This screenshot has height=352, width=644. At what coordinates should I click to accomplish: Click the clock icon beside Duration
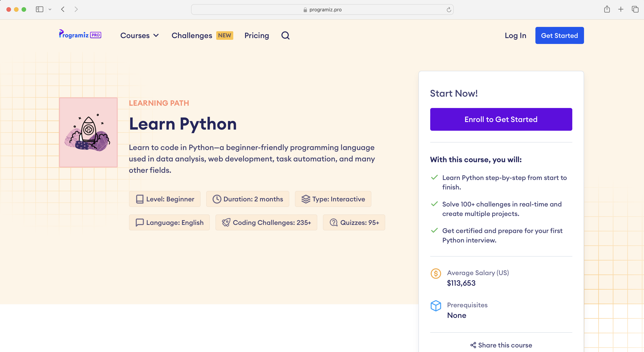point(217,199)
